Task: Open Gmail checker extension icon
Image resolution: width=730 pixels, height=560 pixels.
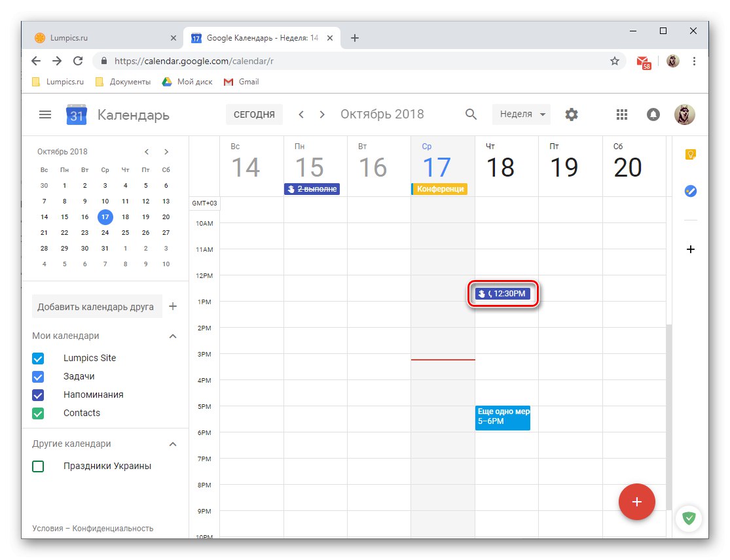Action: (644, 62)
